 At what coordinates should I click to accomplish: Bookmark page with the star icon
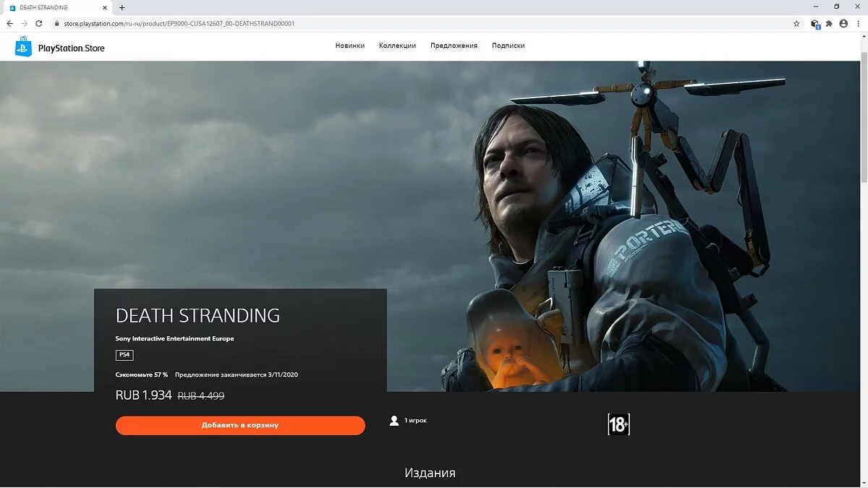tap(796, 23)
